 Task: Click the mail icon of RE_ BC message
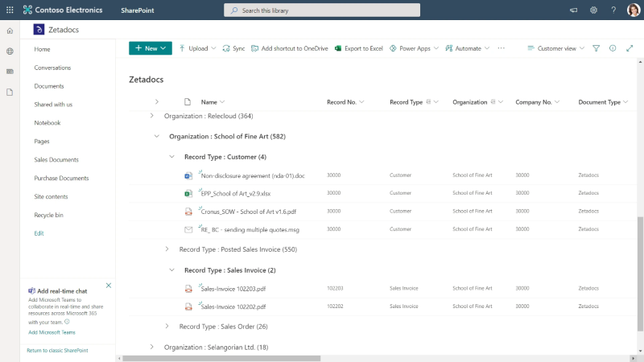[188, 230]
